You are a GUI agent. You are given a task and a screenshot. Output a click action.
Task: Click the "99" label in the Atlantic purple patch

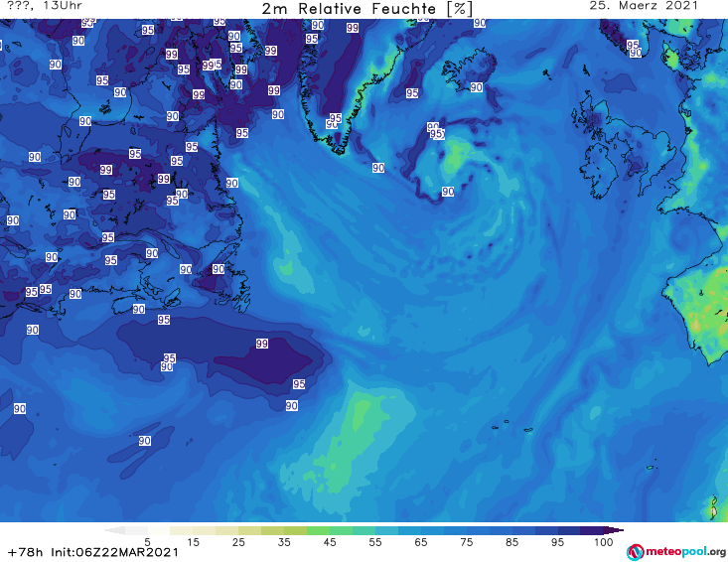262,344
